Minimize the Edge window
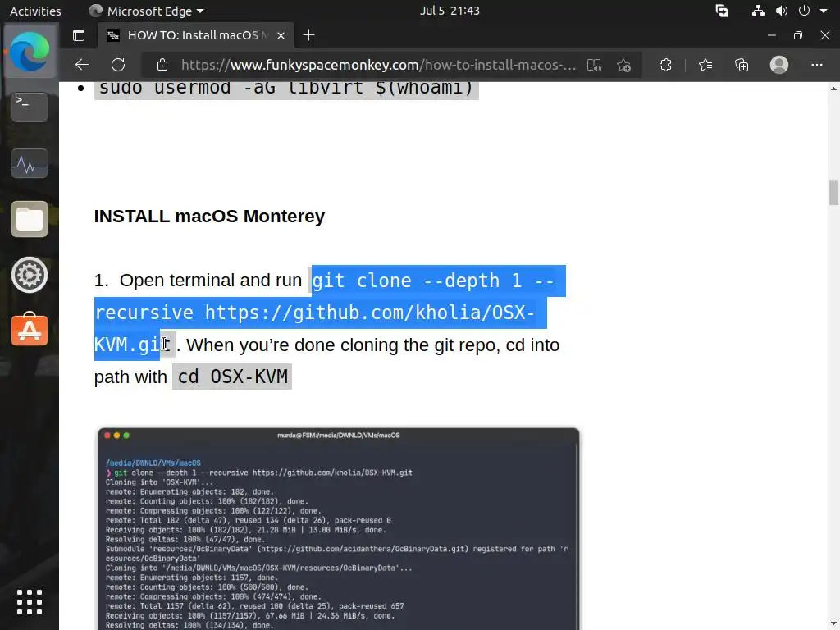This screenshot has height=630, width=840. point(771,35)
